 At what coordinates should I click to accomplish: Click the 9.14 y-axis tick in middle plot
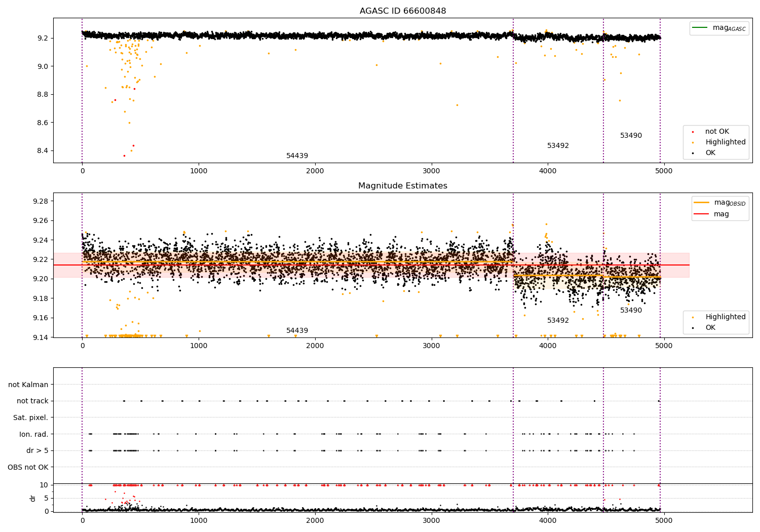(x=40, y=337)
